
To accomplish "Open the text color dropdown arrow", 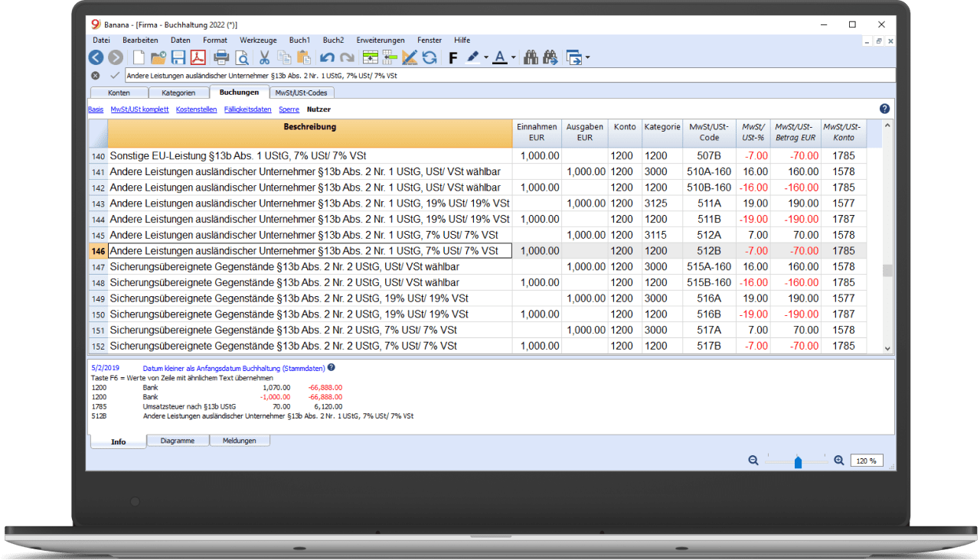I will [x=514, y=58].
